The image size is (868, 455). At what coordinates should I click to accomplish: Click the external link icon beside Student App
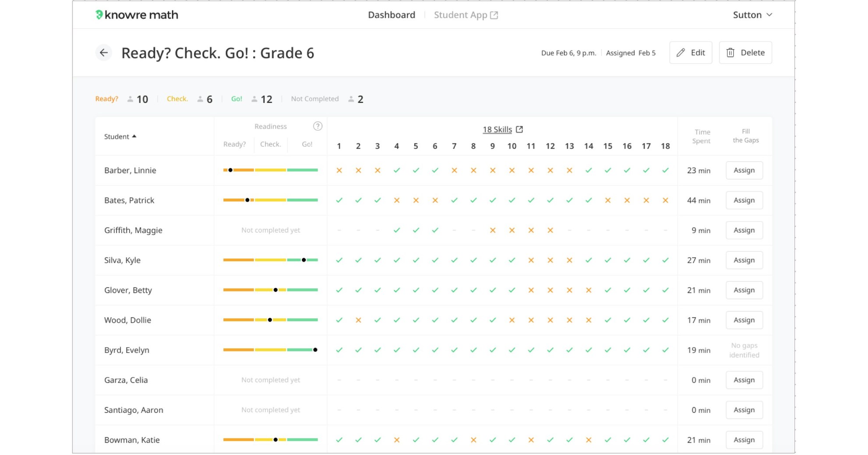pyautogui.click(x=495, y=14)
